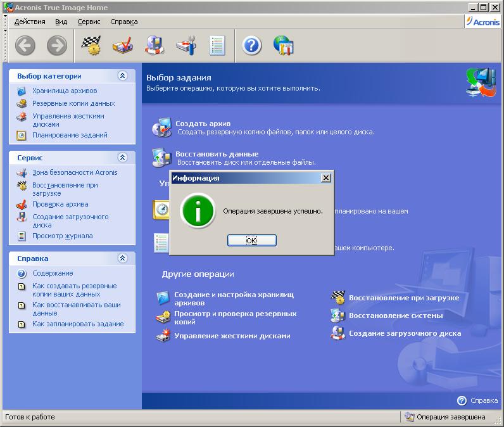Click the Выбор задания header icon
The height and width of the screenshot is (427, 504).
click(x=481, y=82)
